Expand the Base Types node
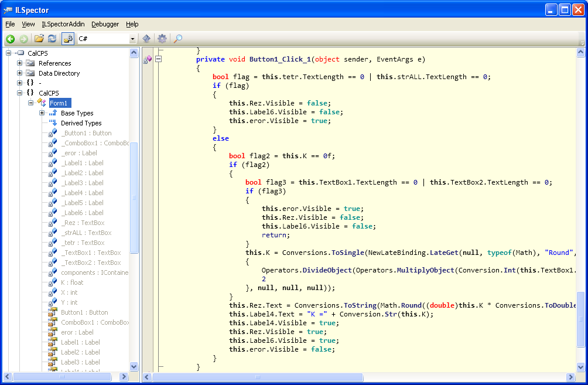588x385 pixels. tap(42, 113)
